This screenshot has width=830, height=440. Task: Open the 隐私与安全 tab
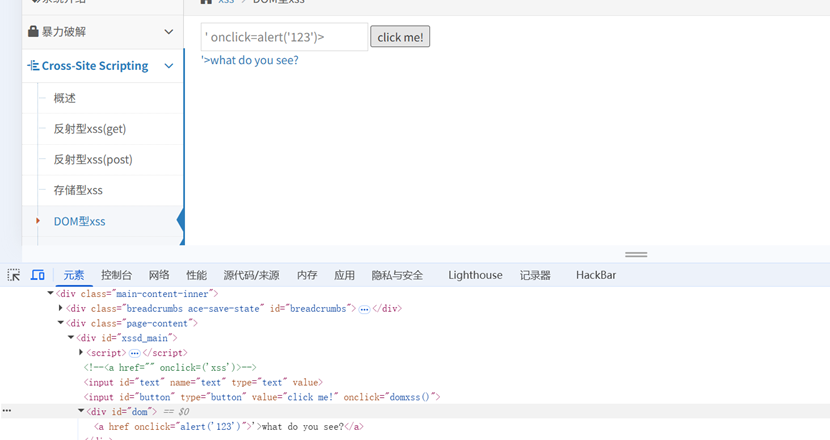click(x=397, y=275)
